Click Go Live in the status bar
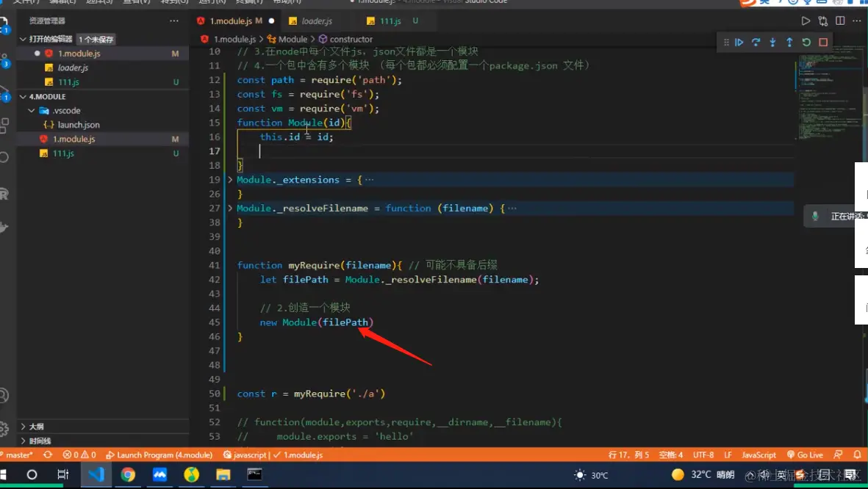Screen dimensions: 868x489 tap(805, 454)
